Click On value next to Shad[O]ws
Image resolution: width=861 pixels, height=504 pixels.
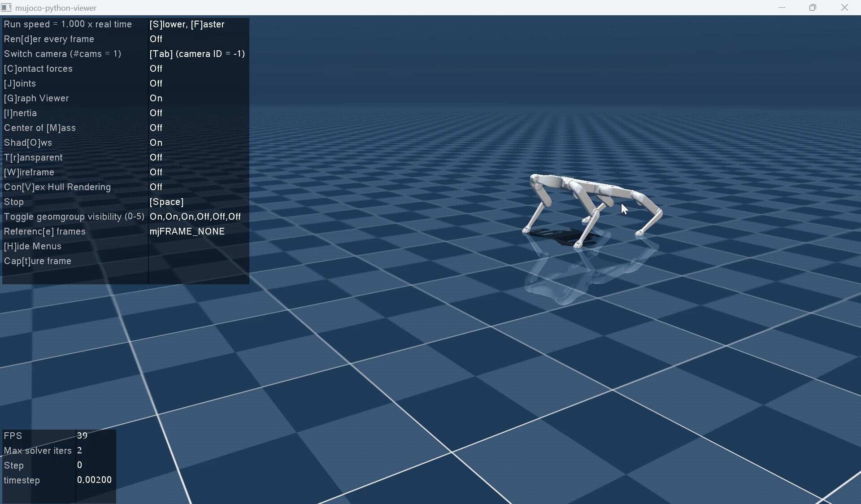[x=156, y=143]
